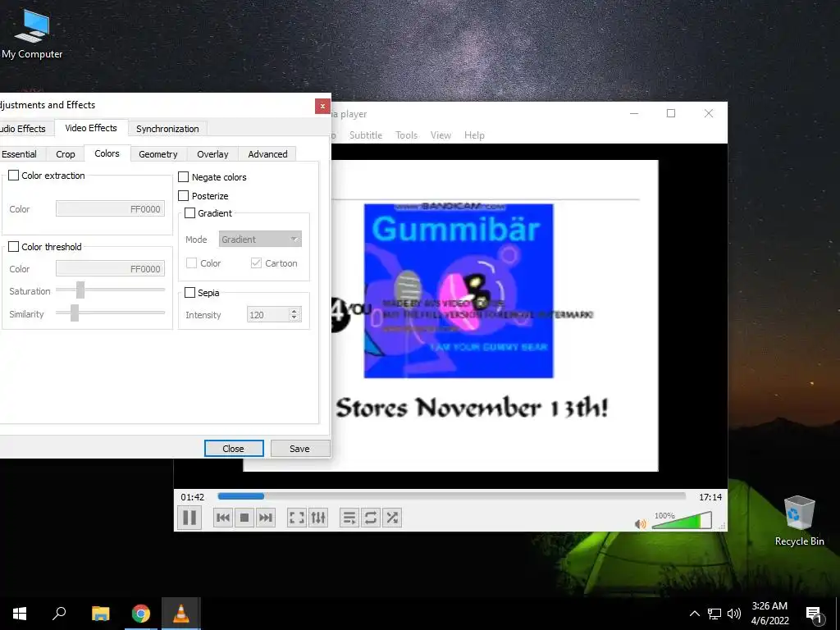Click Color extraction FF0000 color field
The width and height of the screenshot is (840, 630).
(x=111, y=209)
